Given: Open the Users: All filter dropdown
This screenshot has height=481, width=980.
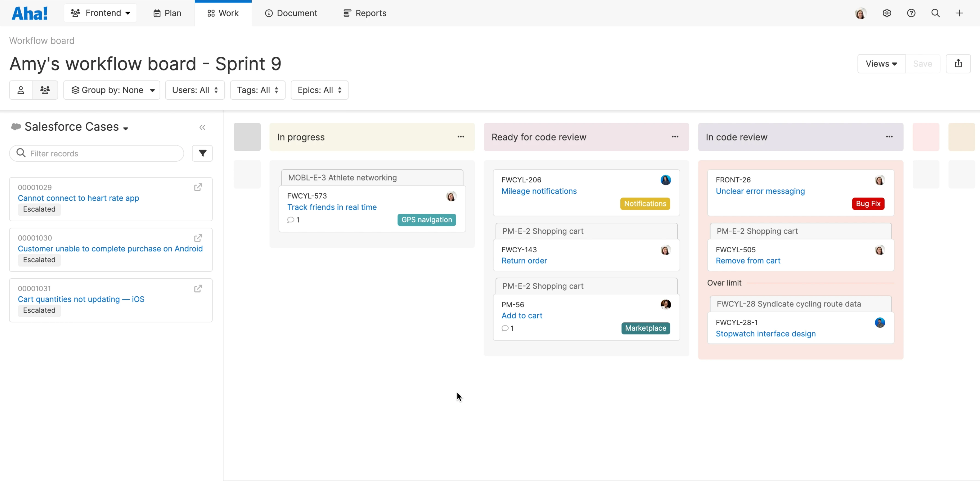Looking at the screenshot, I should [x=195, y=90].
